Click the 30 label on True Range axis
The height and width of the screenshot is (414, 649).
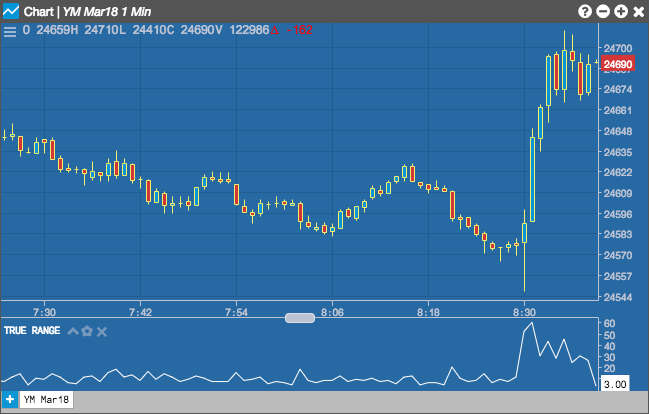click(610, 357)
